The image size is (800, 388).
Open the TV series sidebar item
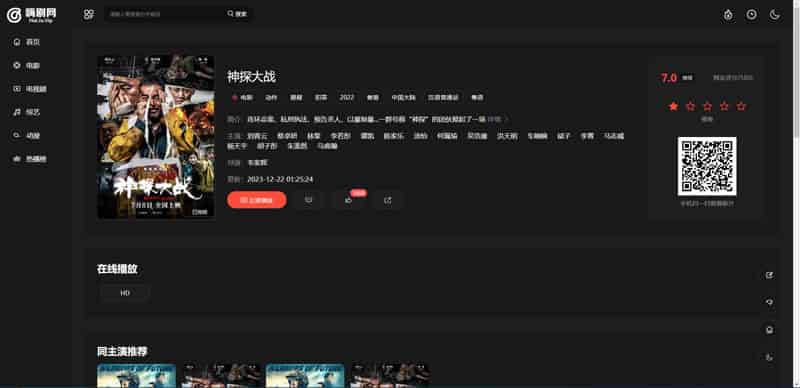[30, 89]
